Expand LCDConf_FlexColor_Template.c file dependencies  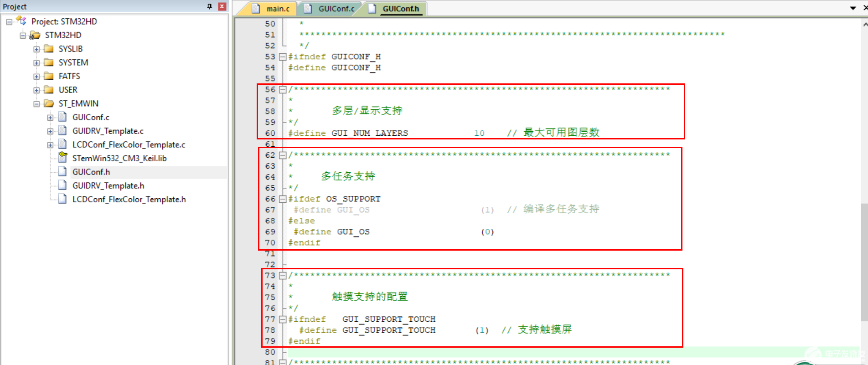[x=50, y=144]
